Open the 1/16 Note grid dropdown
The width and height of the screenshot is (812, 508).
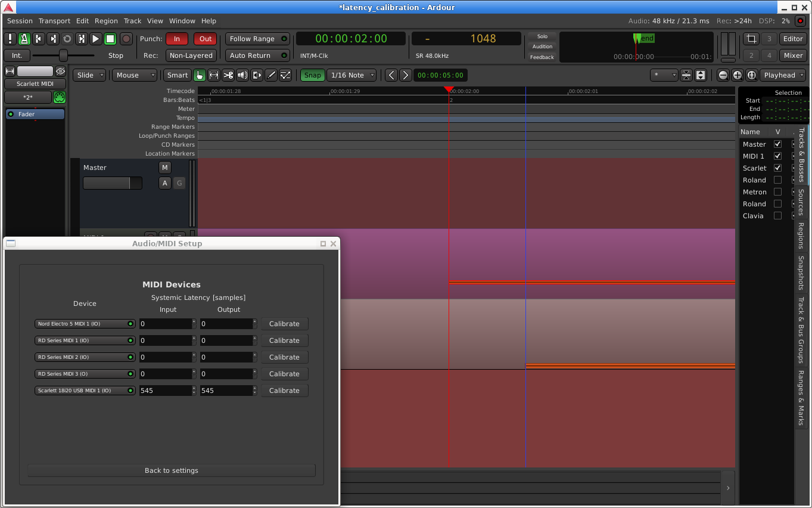353,75
